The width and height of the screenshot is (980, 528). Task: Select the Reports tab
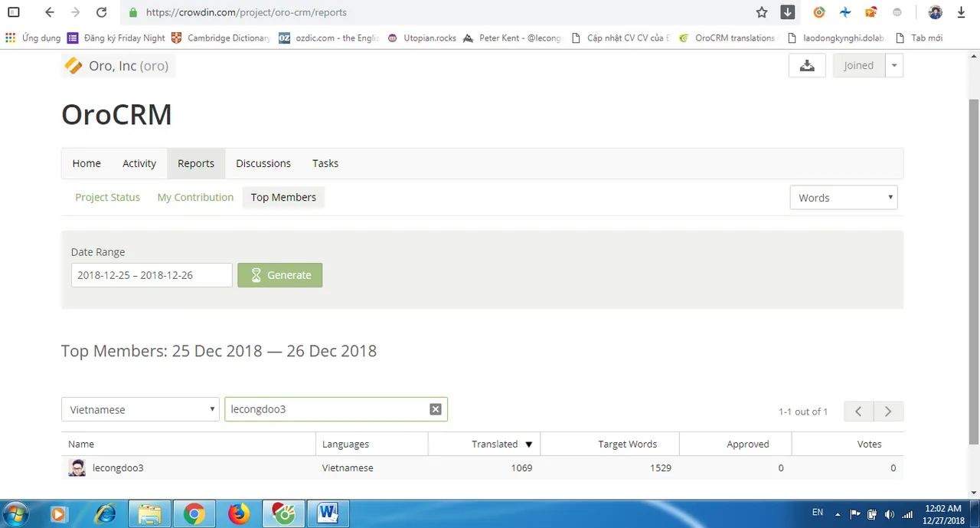(x=196, y=163)
